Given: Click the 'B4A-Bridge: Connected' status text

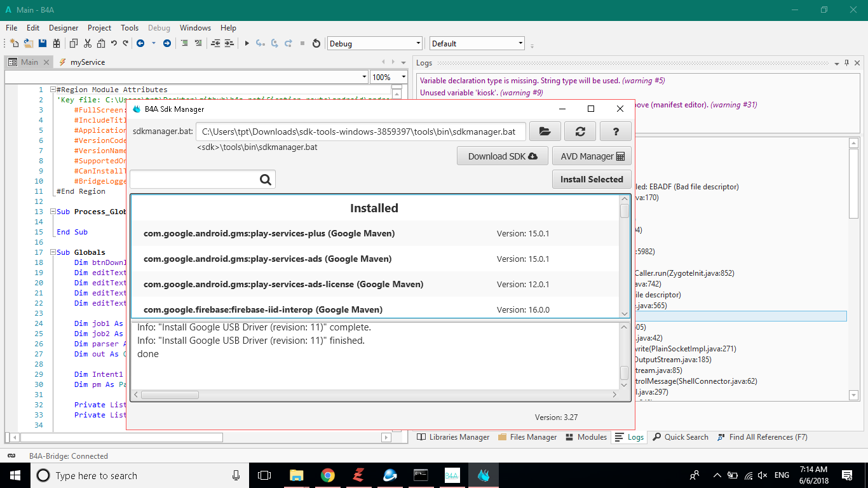Looking at the screenshot, I should (x=69, y=456).
